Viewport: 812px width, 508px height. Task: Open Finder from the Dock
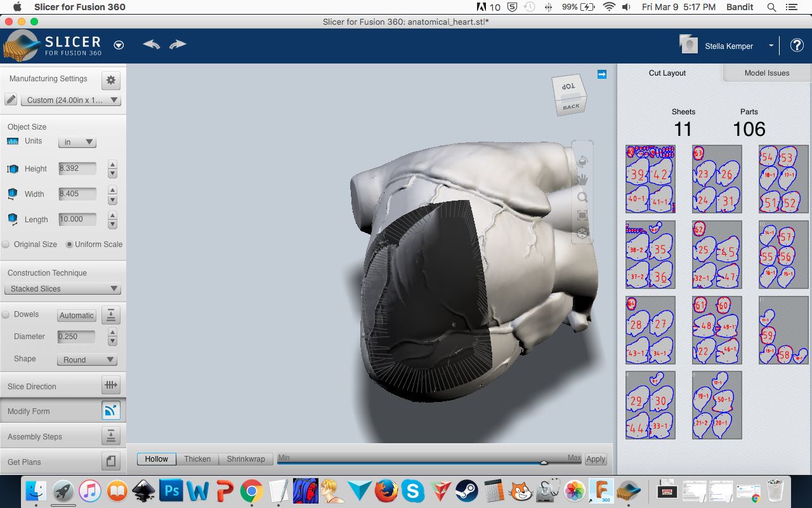37,491
